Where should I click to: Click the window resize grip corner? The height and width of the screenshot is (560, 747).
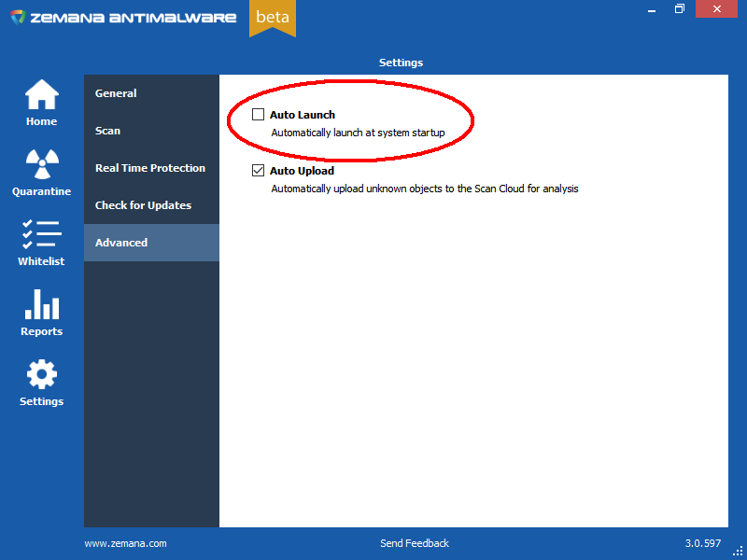click(x=739, y=551)
